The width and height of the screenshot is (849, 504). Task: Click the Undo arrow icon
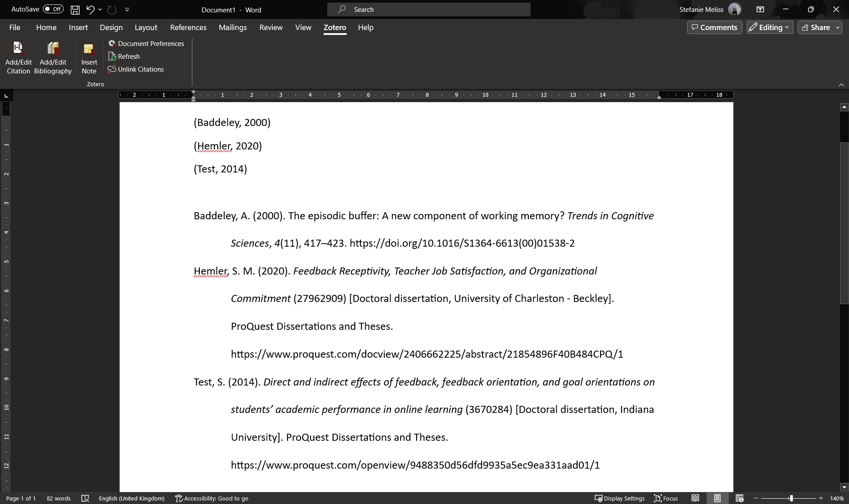click(90, 9)
